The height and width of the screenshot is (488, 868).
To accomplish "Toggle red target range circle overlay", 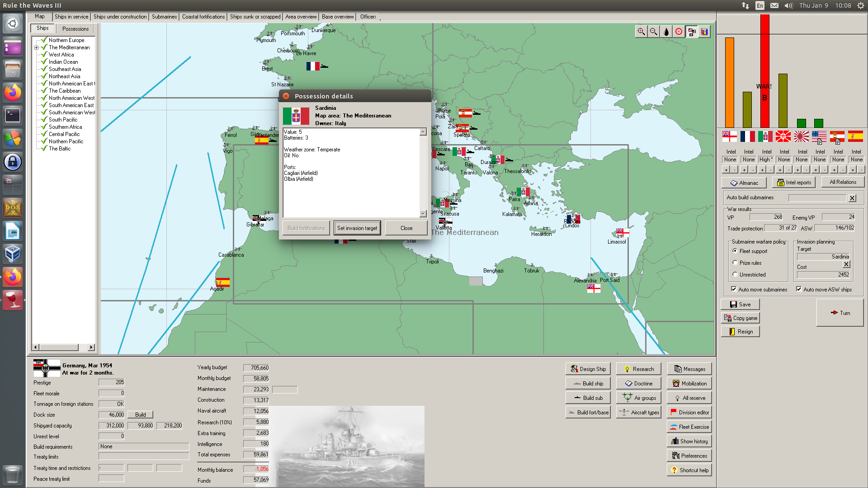I will point(679,32).
